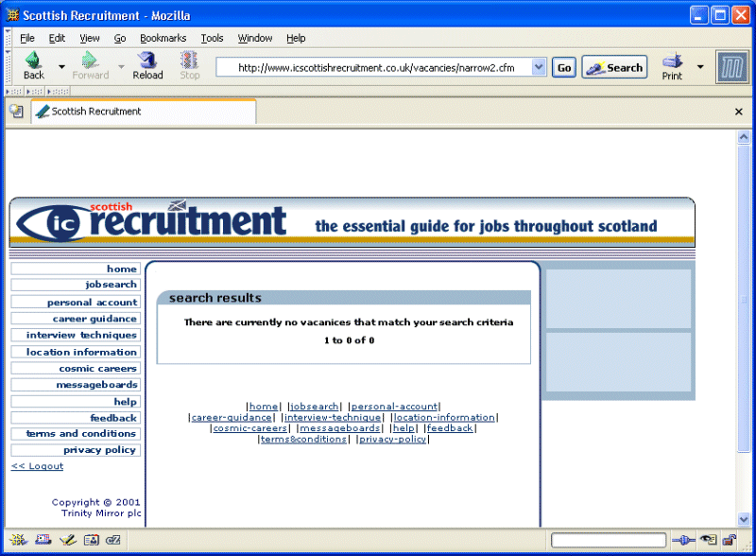Image resolution: width=756 pixels, height=556 pixels.
Task: Open the Forward history dropdown arrow
Action: tap(121, 66)
